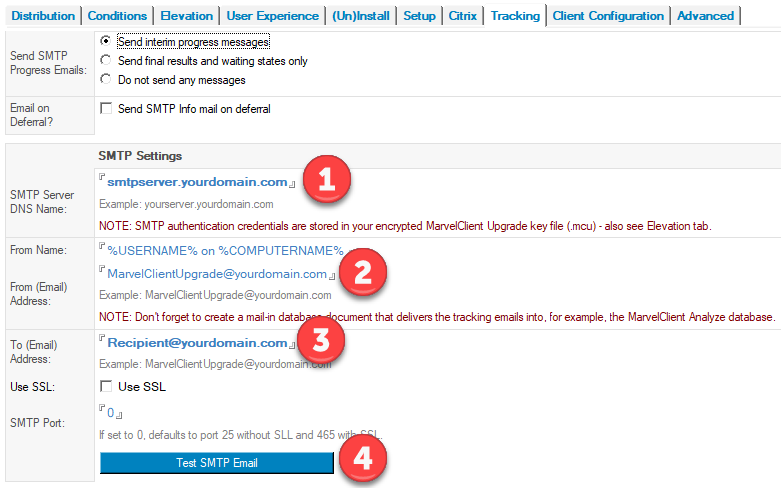Click the red number 2 callout marker
The width and height of the screenshot is (781, 488).
pyautogui.click(x=363, y=270)
